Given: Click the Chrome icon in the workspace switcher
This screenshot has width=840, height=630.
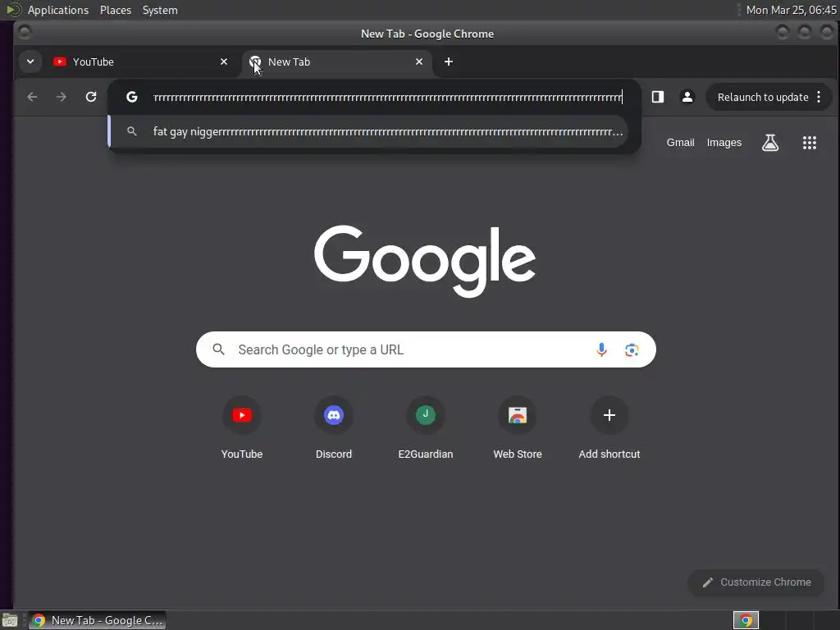Looking at the screenshot, I should [x=746, y=620].
